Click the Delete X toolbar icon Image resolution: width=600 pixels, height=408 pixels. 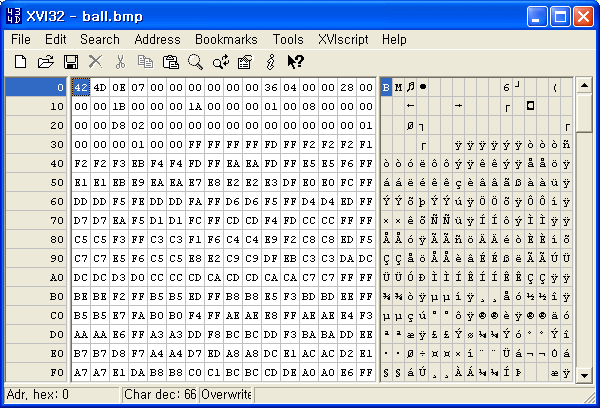[95, 62]
